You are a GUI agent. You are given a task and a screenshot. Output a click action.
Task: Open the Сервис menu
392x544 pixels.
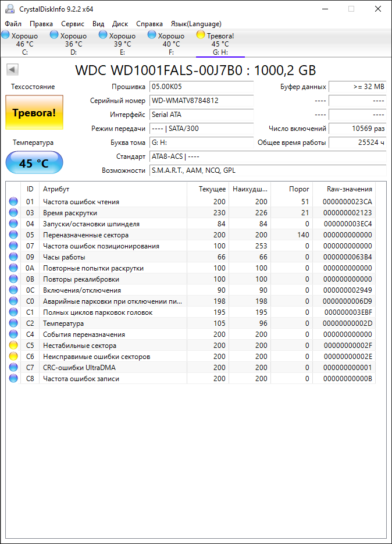pos(73,24)
